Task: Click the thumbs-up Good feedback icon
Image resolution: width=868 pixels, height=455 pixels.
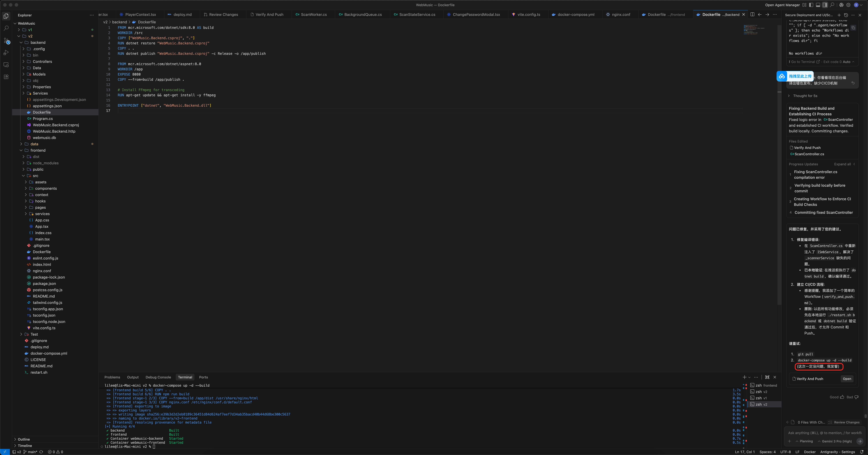Action: (x=842, y=397)
